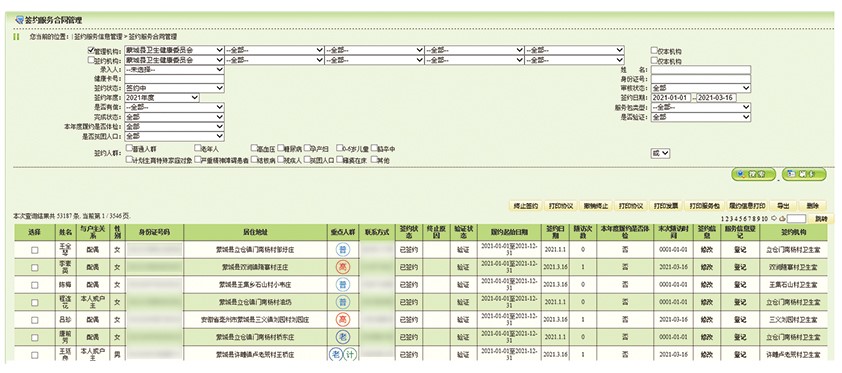Select the row checkbox for 吕珍
842x373 pixels.
click(34, 320)
